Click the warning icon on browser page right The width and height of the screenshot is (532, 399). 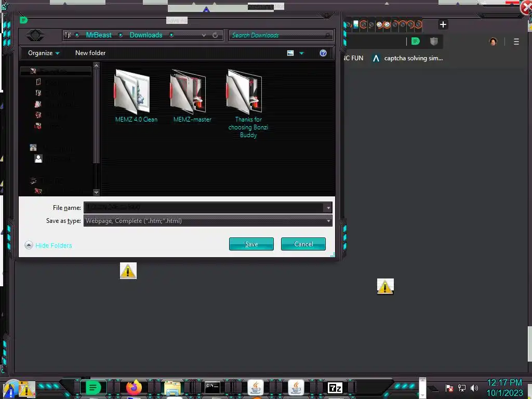385,287
